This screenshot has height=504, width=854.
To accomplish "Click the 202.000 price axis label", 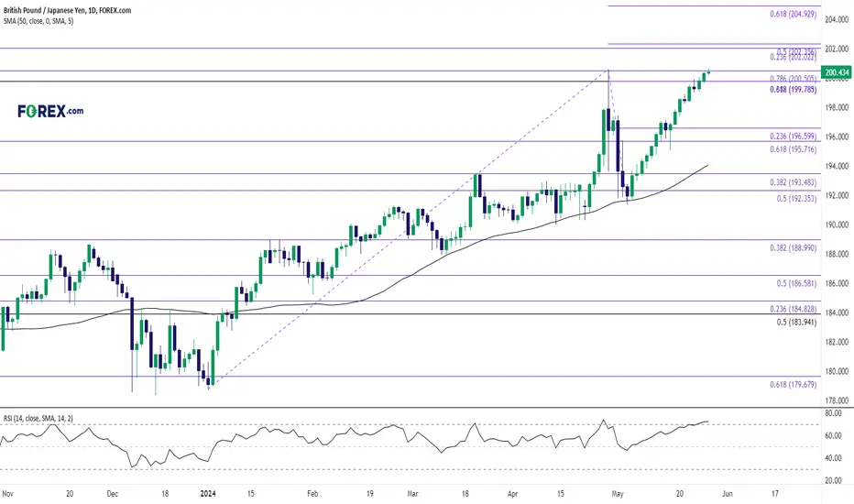I will point(837,49).
